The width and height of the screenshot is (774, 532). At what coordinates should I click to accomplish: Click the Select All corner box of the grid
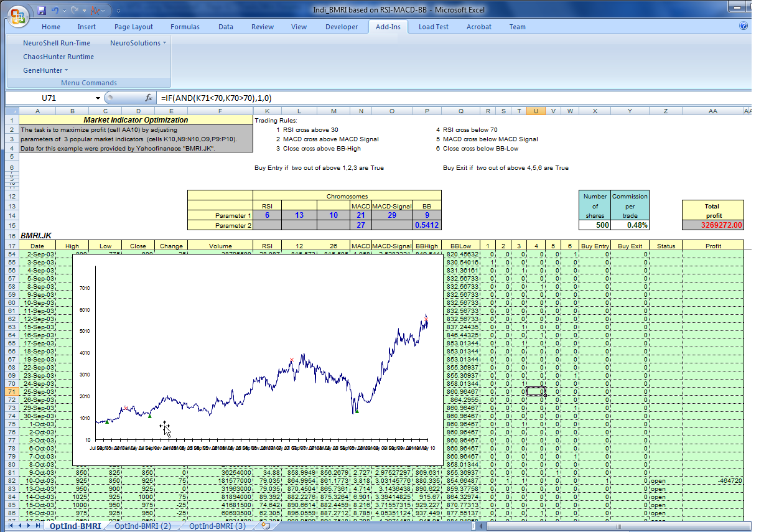(12, 111)
